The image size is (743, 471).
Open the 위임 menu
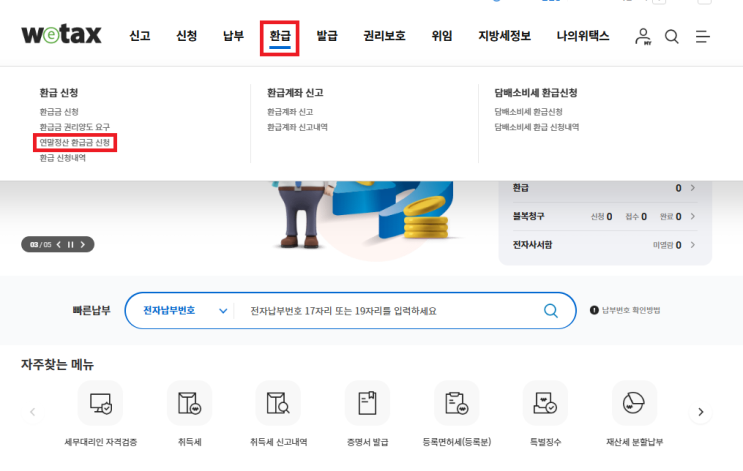tap(442, 36)
